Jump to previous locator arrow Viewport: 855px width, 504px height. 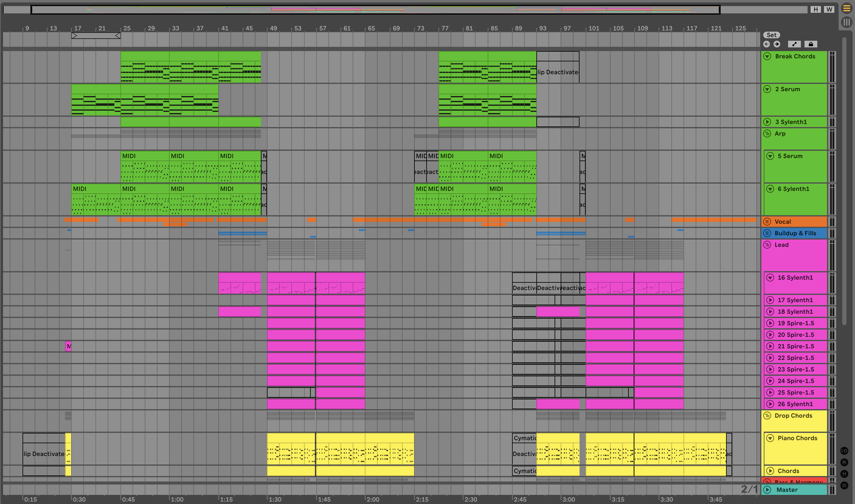766,44
